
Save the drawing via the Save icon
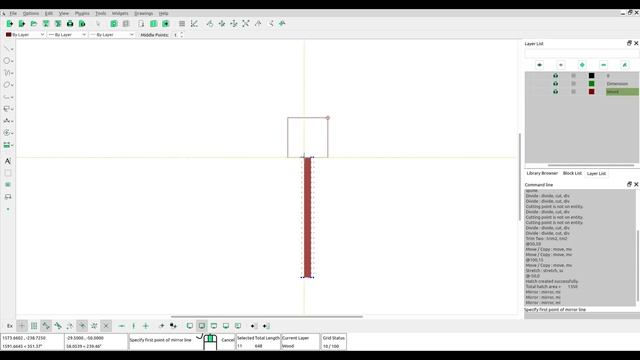click(x=46, y=24)
